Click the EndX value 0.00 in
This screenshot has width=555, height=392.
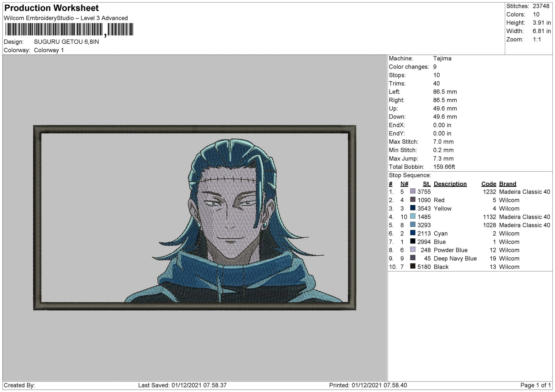click(x=442, y=125)
